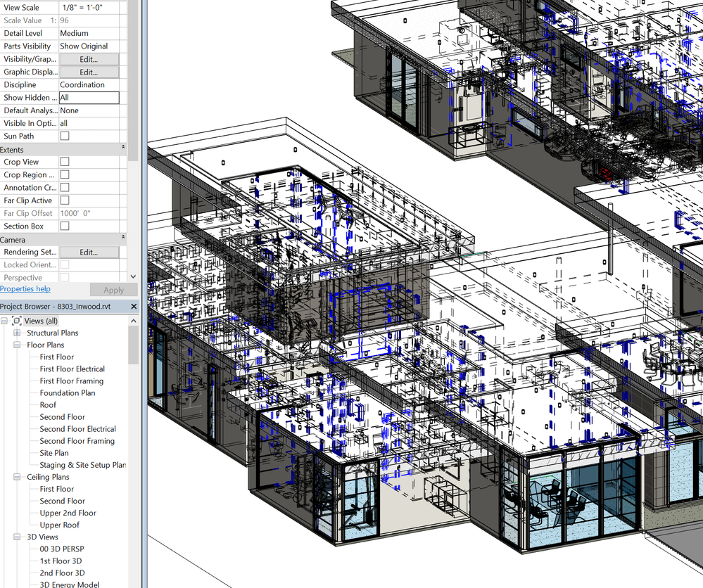Collapse the 3D Views node
Viewport: 703px width, 588px height.
coord(17,537)
